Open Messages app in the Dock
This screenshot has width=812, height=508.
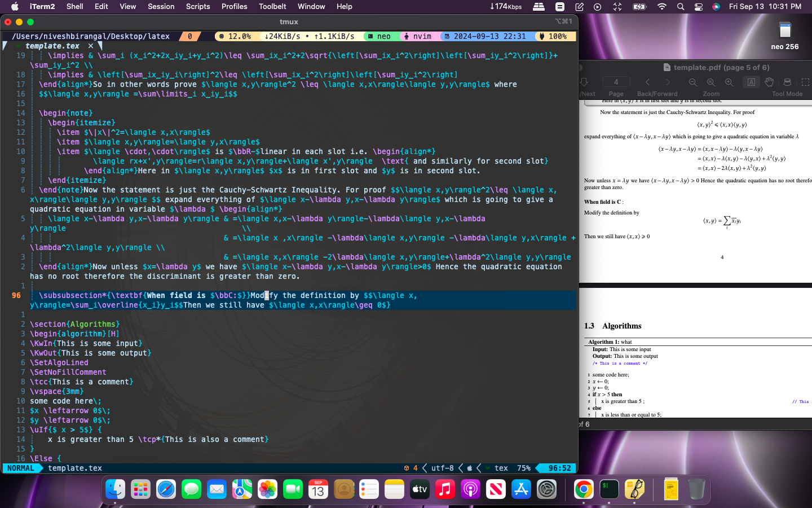point(191,489)
